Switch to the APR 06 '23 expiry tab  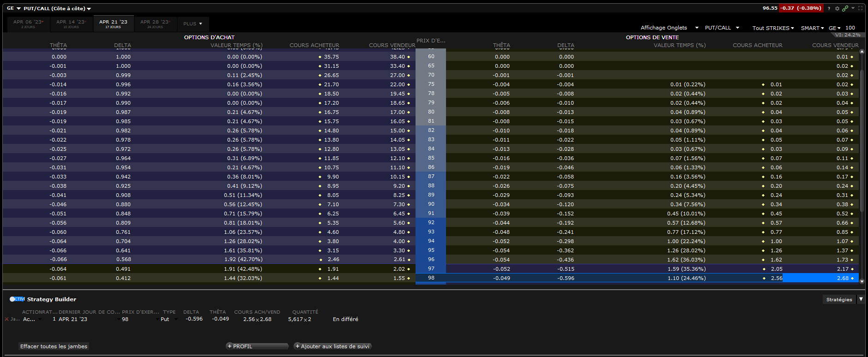[x=28, y=24]
